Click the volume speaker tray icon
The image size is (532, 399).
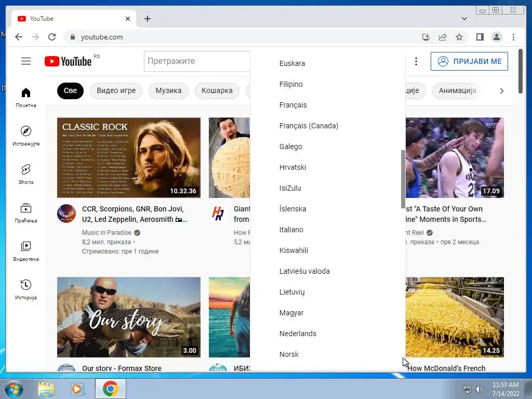[x=480, y=389]
